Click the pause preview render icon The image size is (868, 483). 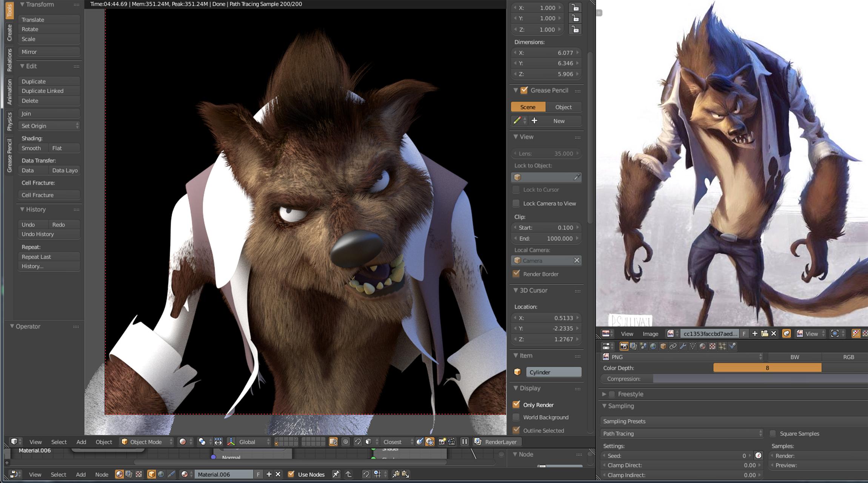(465, 441)
